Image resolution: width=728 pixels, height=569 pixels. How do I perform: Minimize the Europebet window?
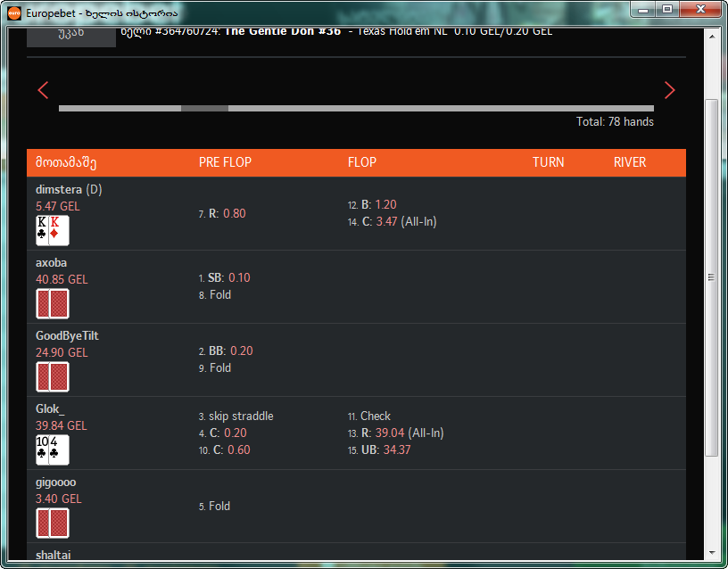643,10
